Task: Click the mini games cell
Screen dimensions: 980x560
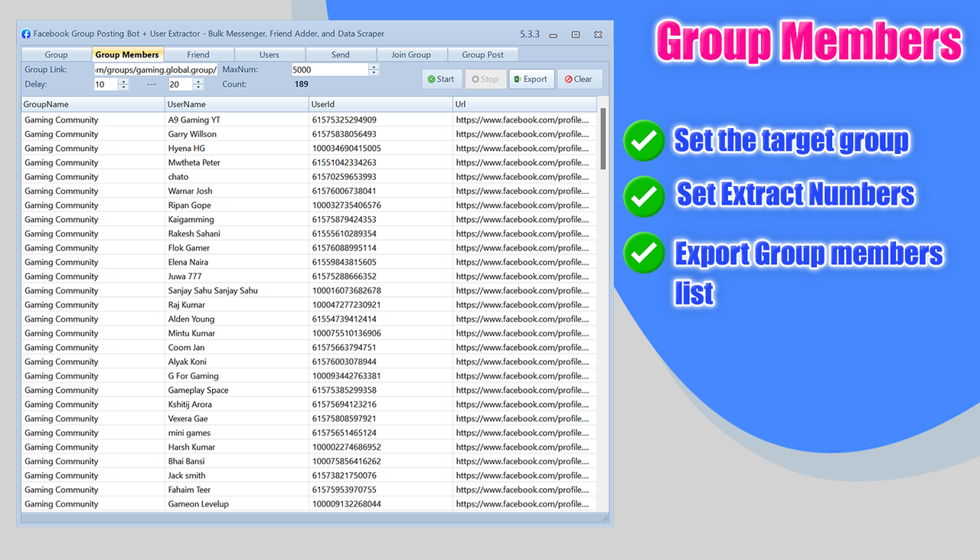Action: click(237, 433)
